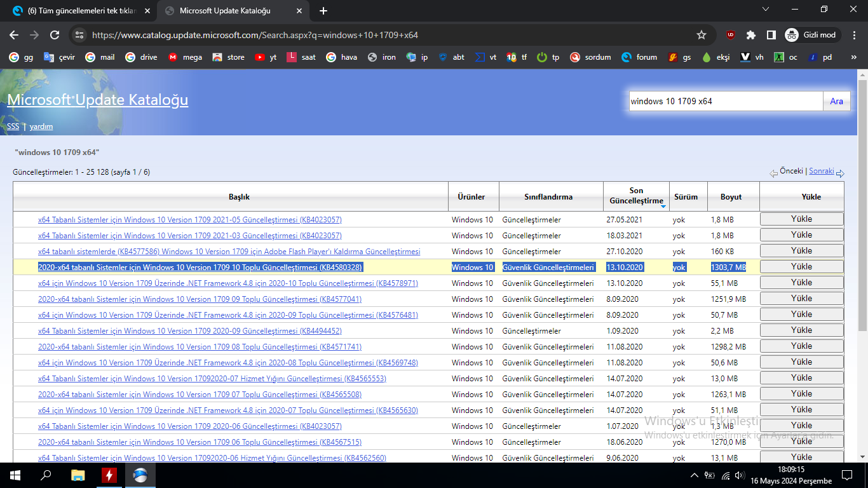Open the Windows Start menu
The width and height of the screenshot is (868, 488).
(15, 475)
